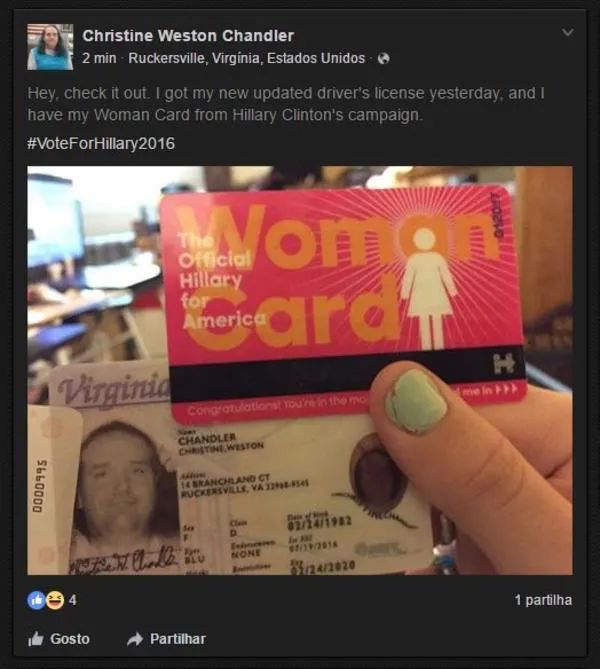The image size is (600, 669).
Task: Click the pink Woman Card in the photo
Action: tap(343, 303)
